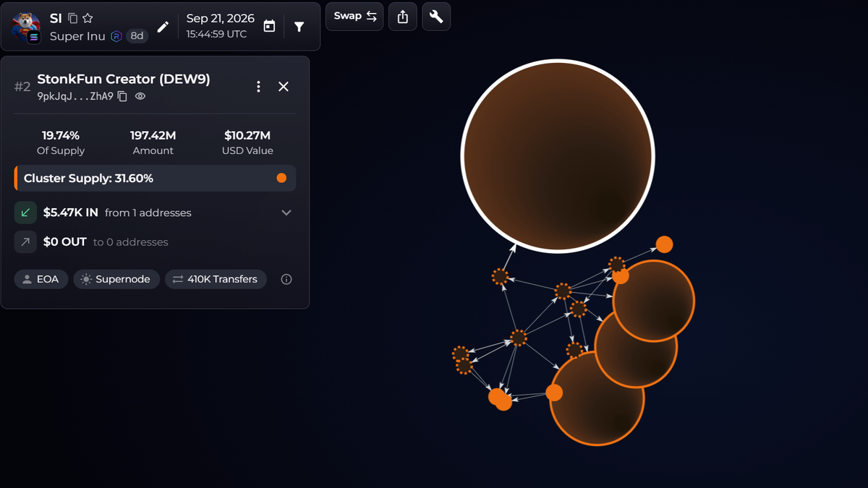The width and height of the screenshot is (868, 488).
Task: Copy the SI token address
Action: 72,18
